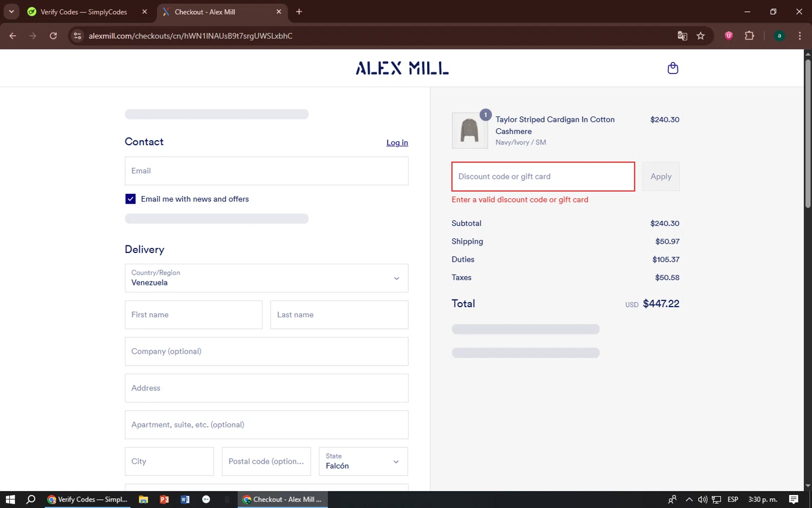Viewport: 812px width, 508px height.
Task: Click the Log in link
Action: [x=397, y=142]
